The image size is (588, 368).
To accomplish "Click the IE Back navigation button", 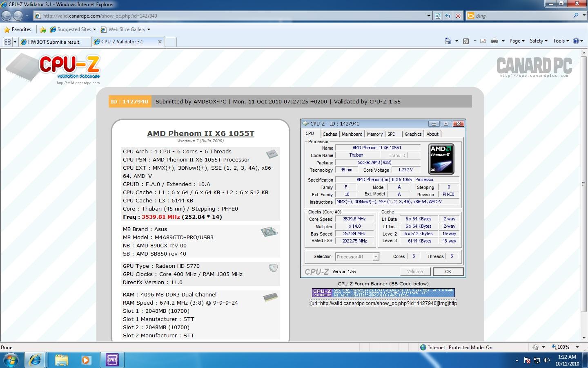I will coord(6,16).
